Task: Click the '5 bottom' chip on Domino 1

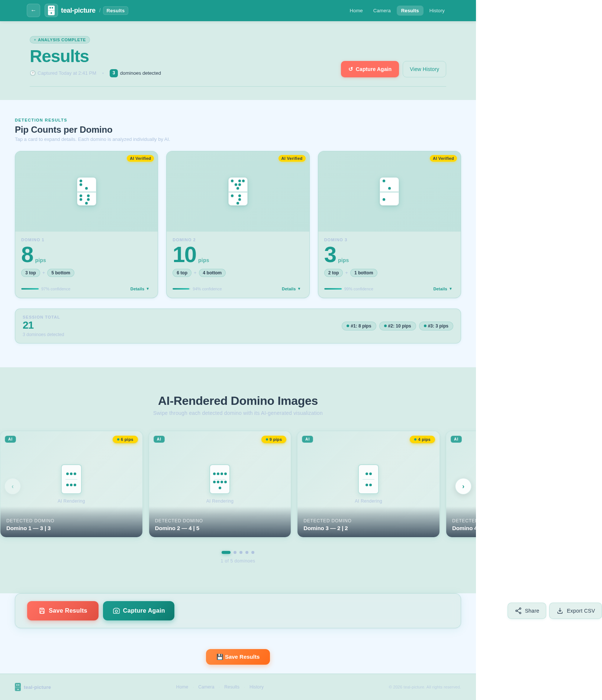Action: [61, 273]
